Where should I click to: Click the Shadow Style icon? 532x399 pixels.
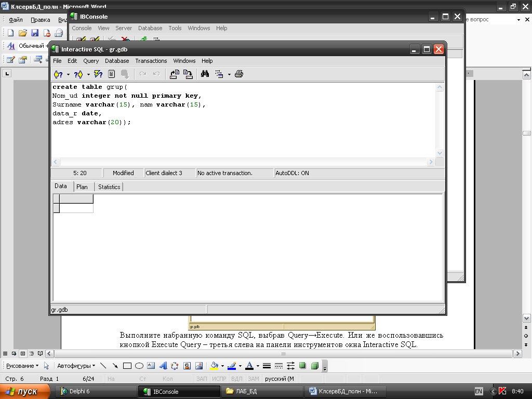[303, 366]
